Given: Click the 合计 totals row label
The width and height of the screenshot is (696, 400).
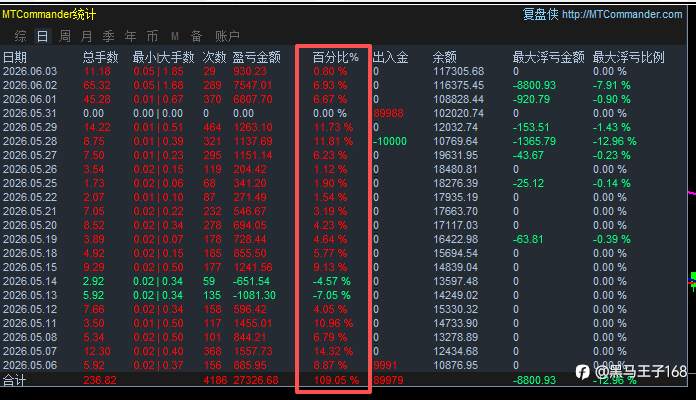Looking at the screenshot, I should [x=14, y=380].
